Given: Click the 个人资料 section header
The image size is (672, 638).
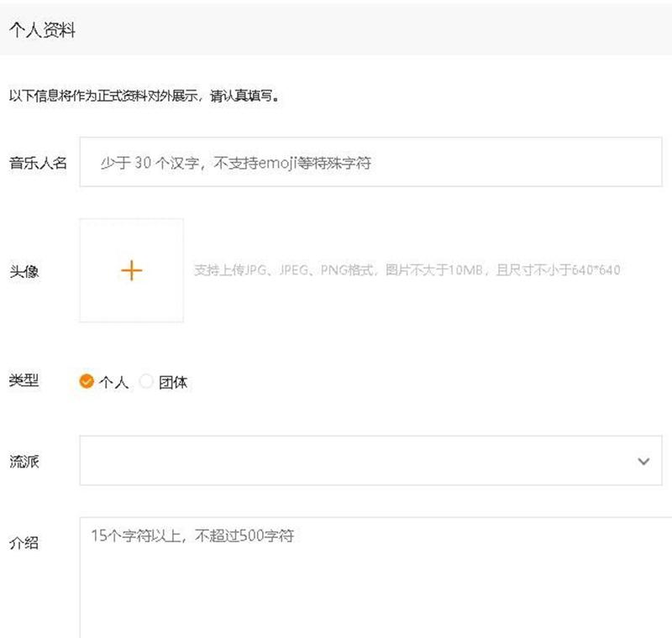Looking at the screenshot, I should tap(42, 30).
